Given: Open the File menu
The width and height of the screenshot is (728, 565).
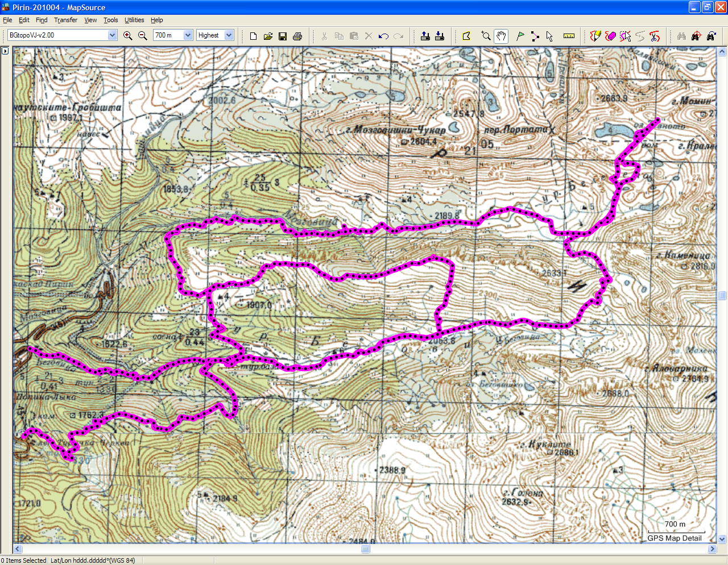Looking at the screenshot, I should click(7, 20).
